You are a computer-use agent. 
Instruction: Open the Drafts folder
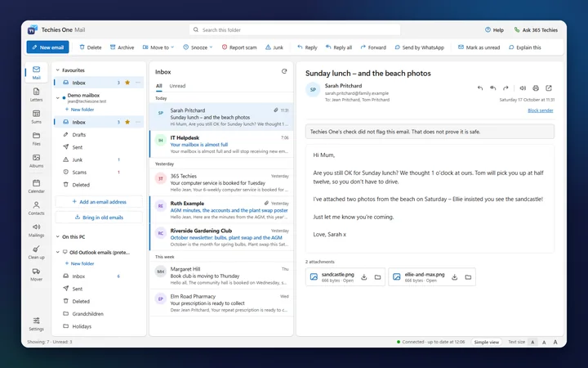click(99, 134)
